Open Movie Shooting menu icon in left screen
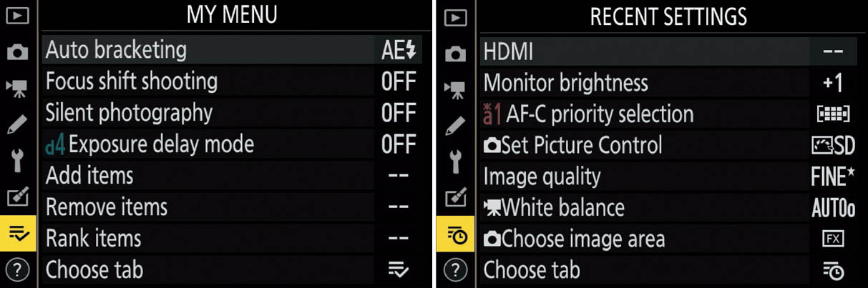 click(x=17, y=87)
